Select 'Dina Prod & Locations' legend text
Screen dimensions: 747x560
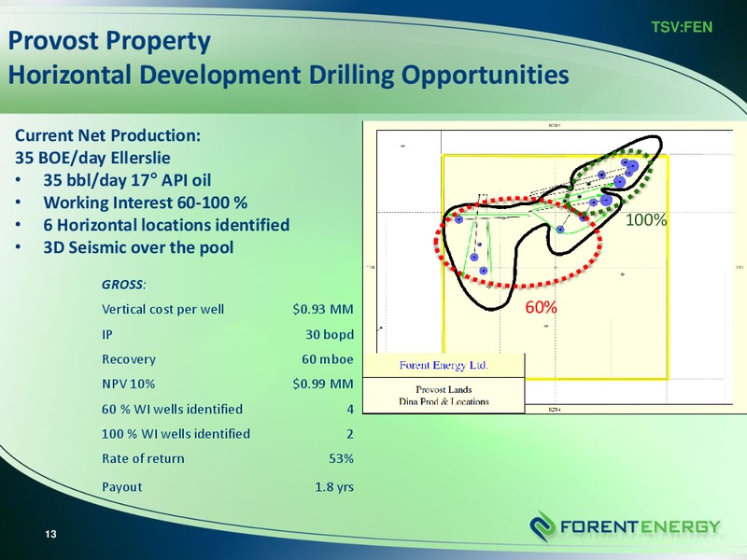coord(444,401)
